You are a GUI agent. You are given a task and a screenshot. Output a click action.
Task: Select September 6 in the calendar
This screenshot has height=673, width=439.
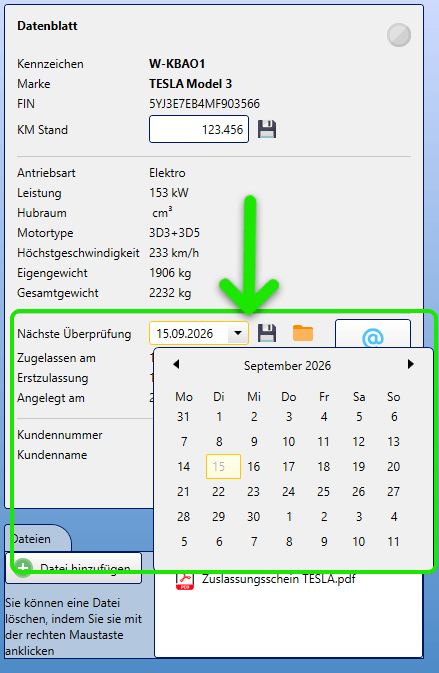394,416
